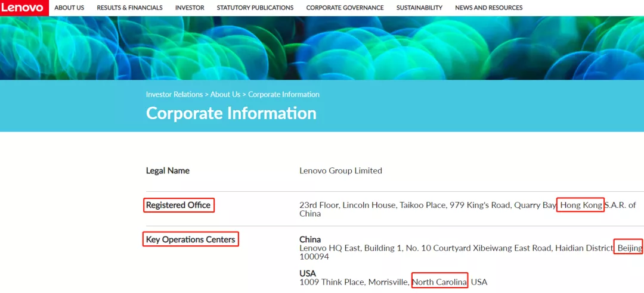This screenshot has height=293, width=644.
Task: Open the CORPORATE GOVERNANCE menu
Action: coord(345,8)
